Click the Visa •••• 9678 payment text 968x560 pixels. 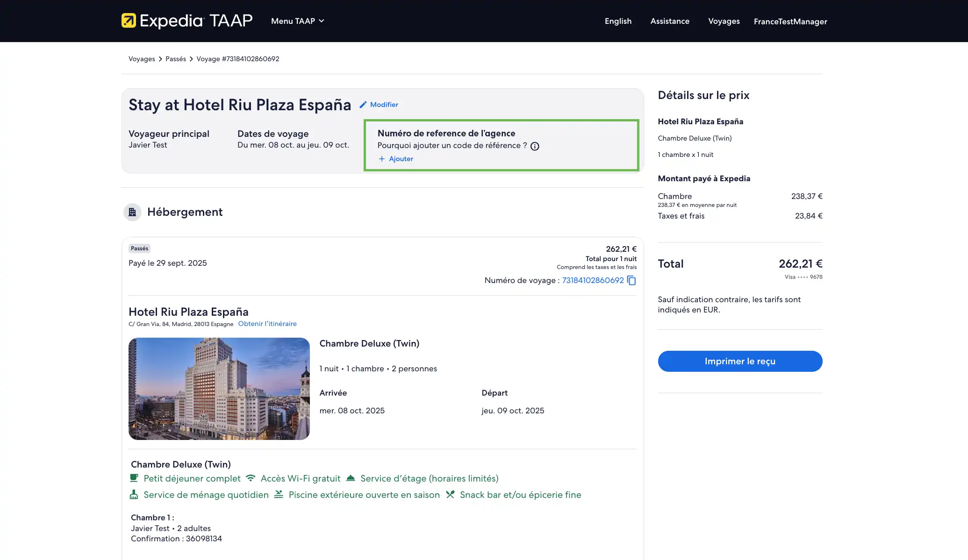coord(803,277)
